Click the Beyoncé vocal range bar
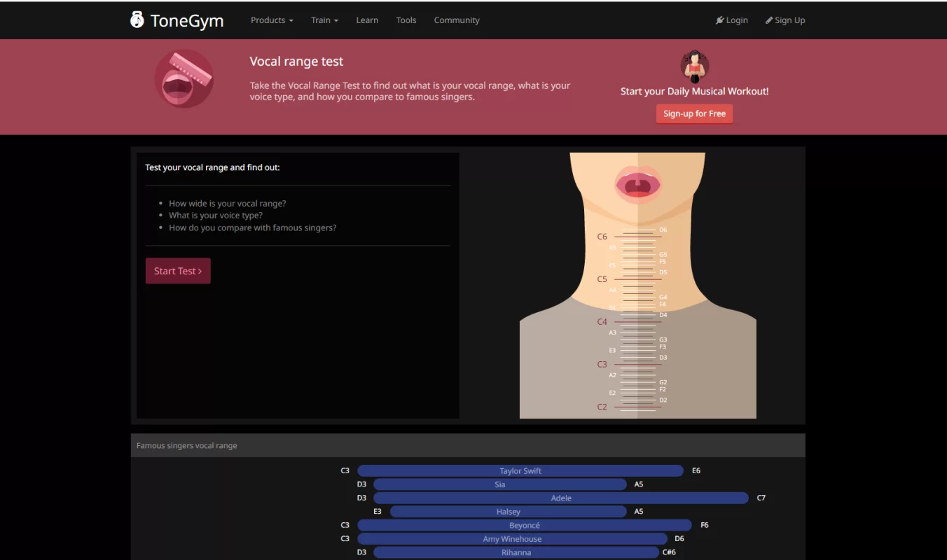947x560 pixels. (525, 526)
